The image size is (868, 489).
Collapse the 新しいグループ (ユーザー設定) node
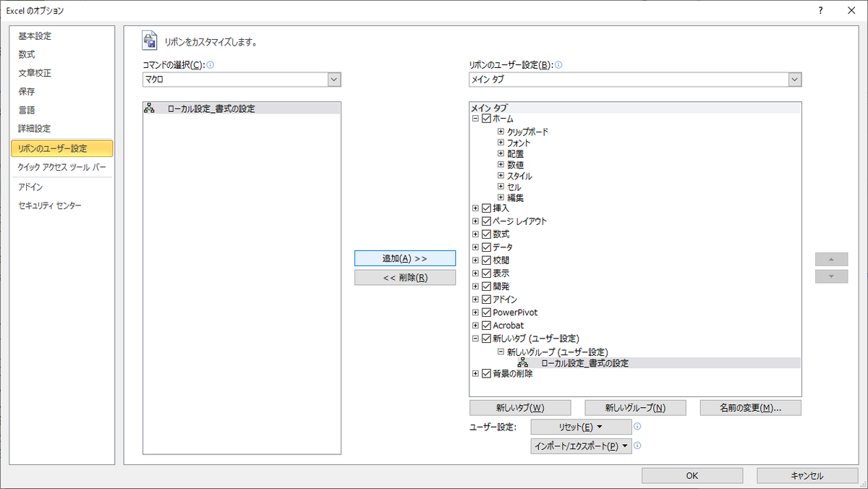point(501,352)
